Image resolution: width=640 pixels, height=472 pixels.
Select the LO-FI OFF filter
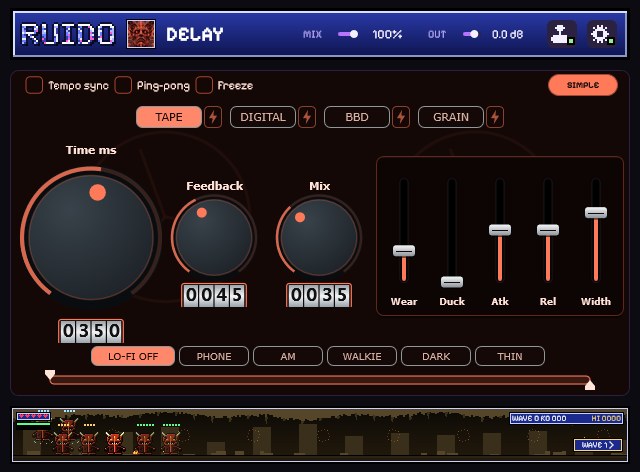tap(133, 356)
